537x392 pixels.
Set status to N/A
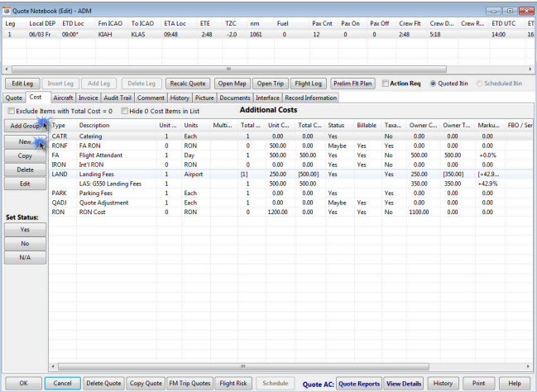coord(25,257)
